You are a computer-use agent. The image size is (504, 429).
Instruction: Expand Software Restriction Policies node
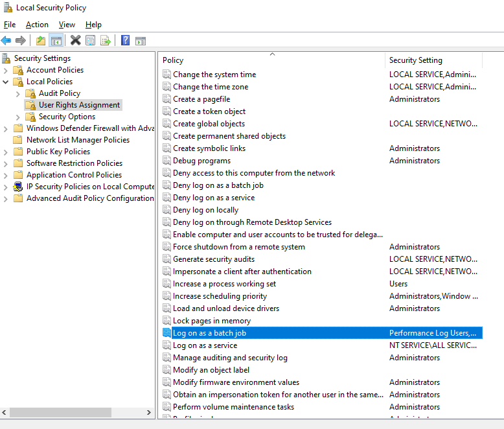[x=5, y=164]
